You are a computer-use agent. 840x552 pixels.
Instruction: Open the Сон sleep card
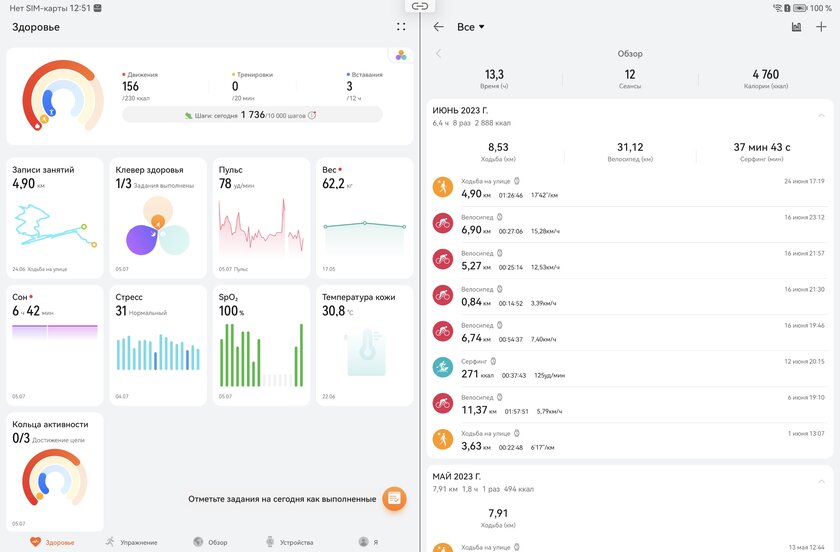click(55, 345)
